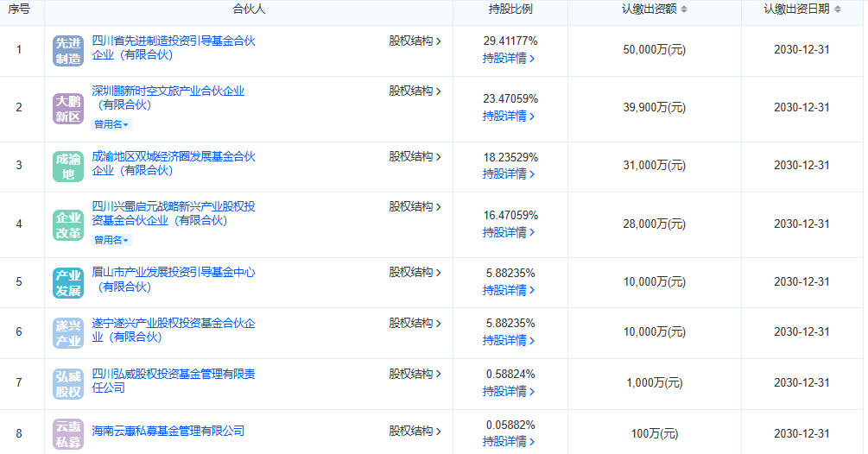Viewport: 868px width, 454px height.
Task: Open 股权结构 for row 8 海南云惠私募
Action: tap(415, 432)
